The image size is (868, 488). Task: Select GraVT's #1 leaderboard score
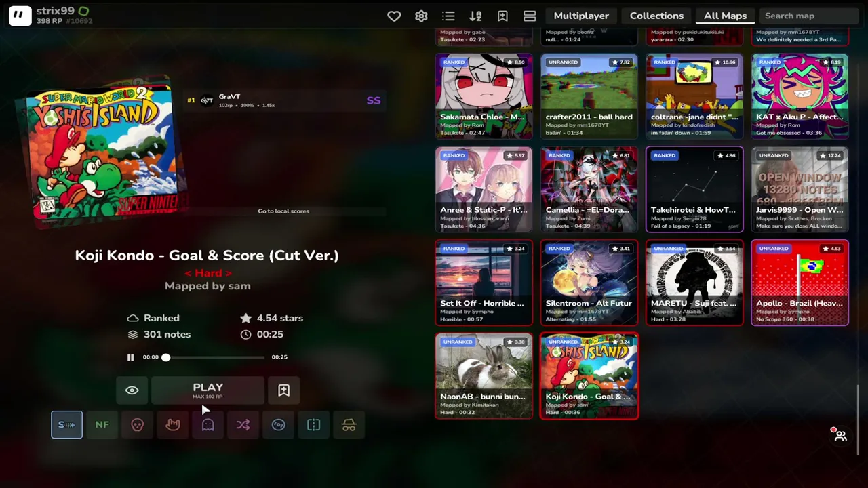[x=285, y=100]
